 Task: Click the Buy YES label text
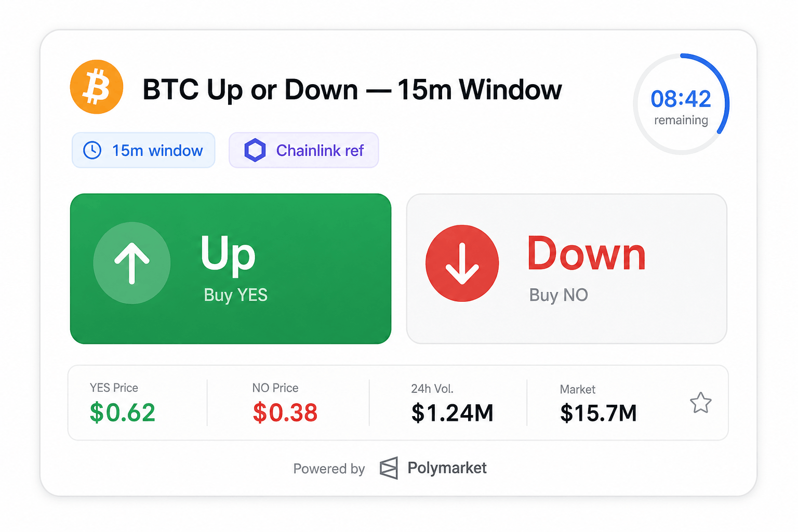coord(236,295)
